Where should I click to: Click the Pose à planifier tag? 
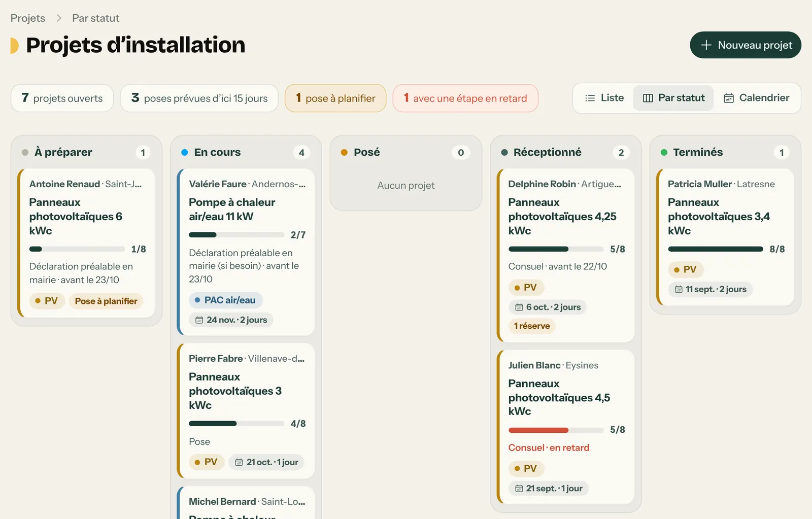point(106,301)
